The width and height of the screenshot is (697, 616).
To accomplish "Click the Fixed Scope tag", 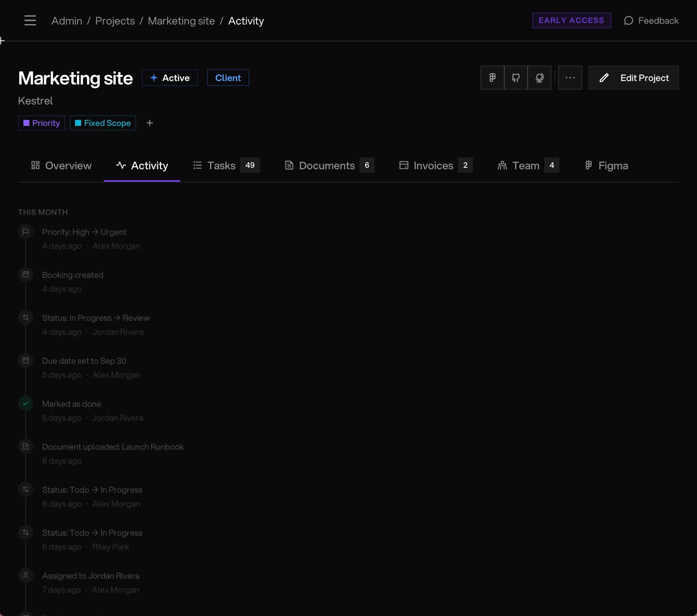I will click(x=103, y=123).
